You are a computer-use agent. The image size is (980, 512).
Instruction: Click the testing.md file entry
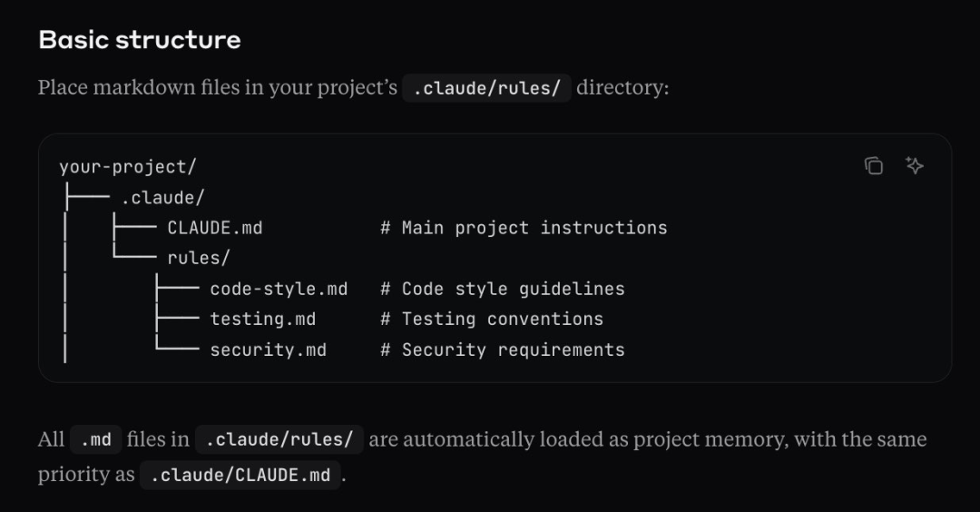coord(263,319)
